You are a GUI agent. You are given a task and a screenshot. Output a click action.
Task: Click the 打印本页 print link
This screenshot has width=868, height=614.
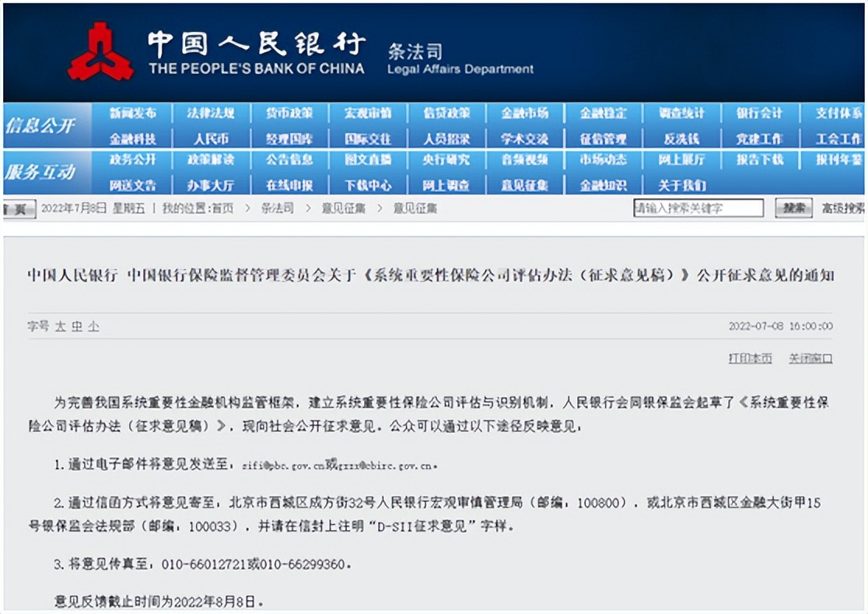[x=750, y=358]
